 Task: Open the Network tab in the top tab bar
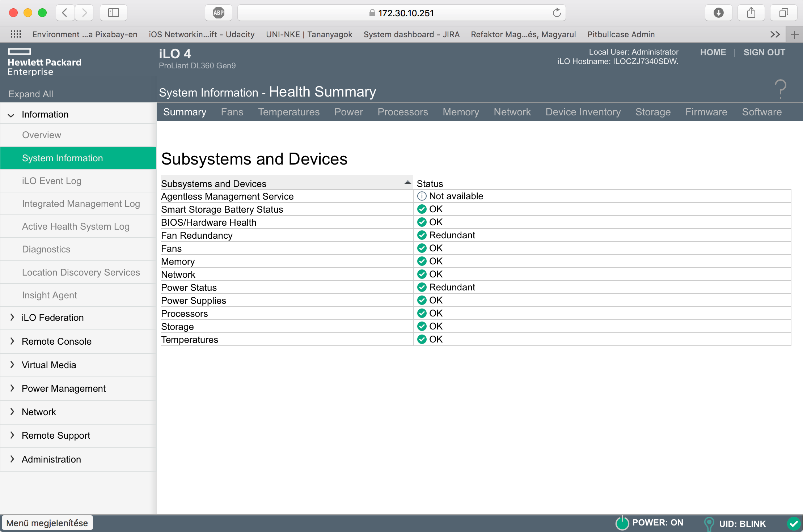point(512,112)
